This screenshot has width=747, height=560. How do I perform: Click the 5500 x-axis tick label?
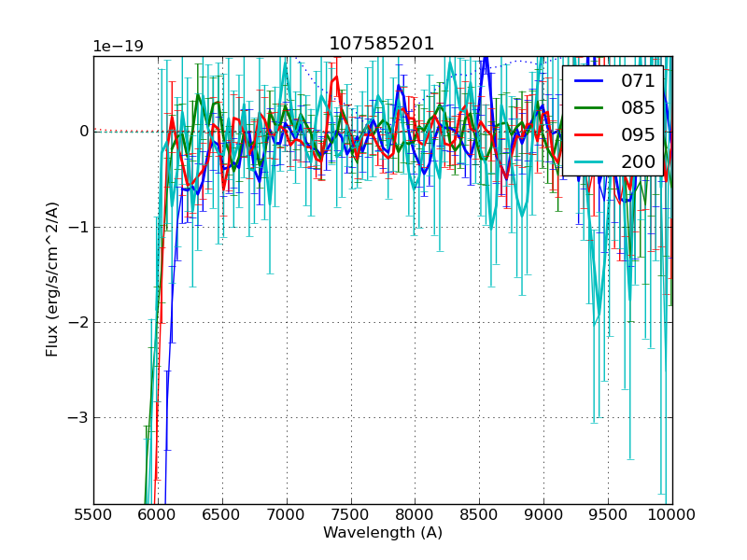pyautogui.click(x=93, y=515)
